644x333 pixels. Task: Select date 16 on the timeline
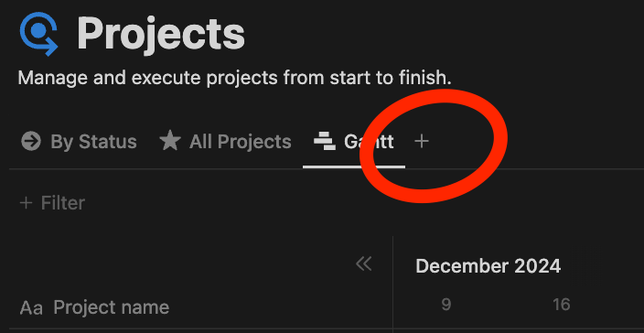[562, 305]
